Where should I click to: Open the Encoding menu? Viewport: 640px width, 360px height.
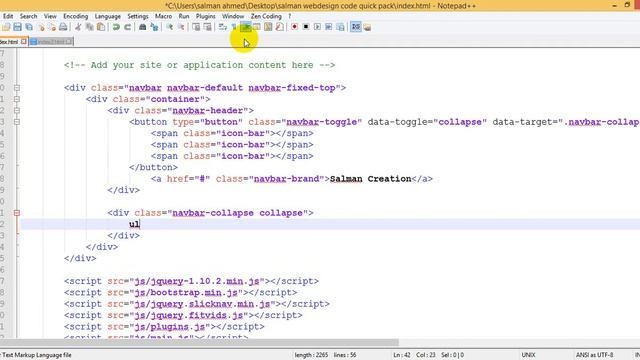76,16
